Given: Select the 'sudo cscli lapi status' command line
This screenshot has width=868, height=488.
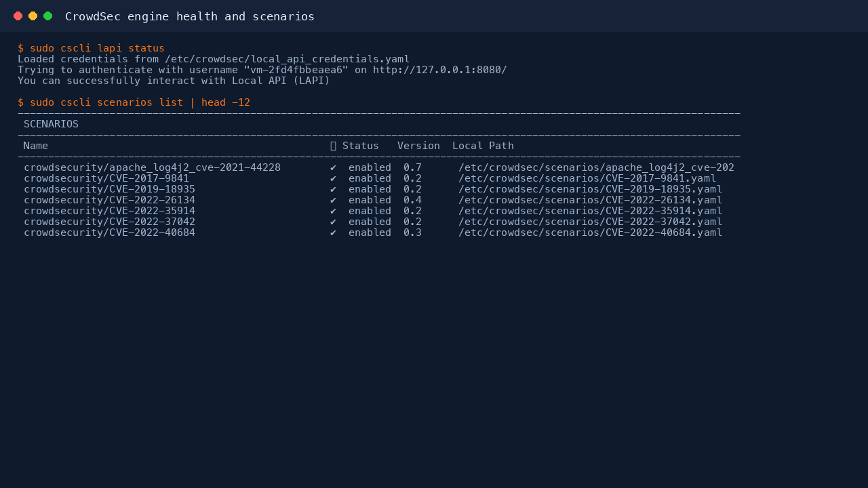Looking at the screenshot, I should pyautogui.click(x=91, y=48).
